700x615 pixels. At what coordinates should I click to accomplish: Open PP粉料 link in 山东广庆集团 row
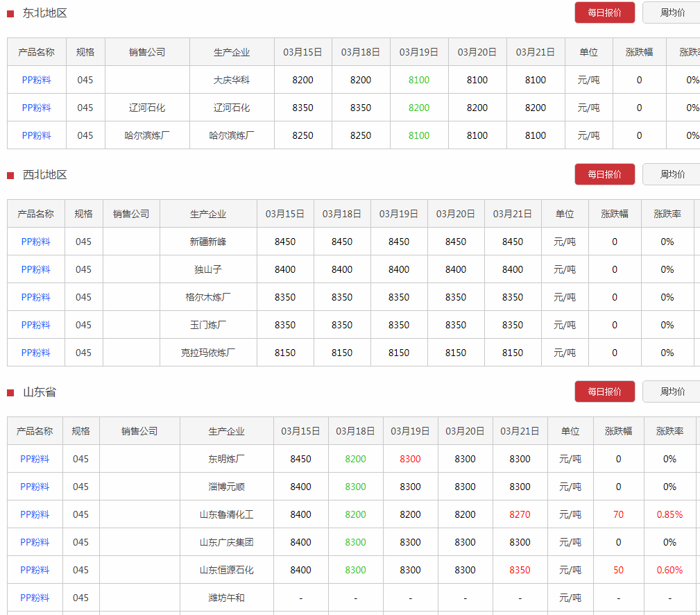[x=35, y=542]
